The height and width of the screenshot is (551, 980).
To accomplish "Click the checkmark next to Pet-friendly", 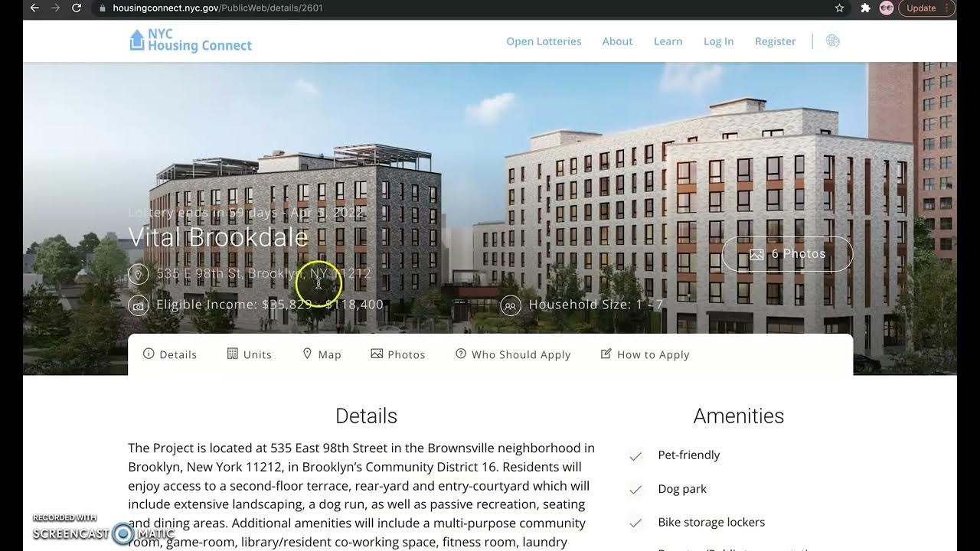I will click(635, 456).
